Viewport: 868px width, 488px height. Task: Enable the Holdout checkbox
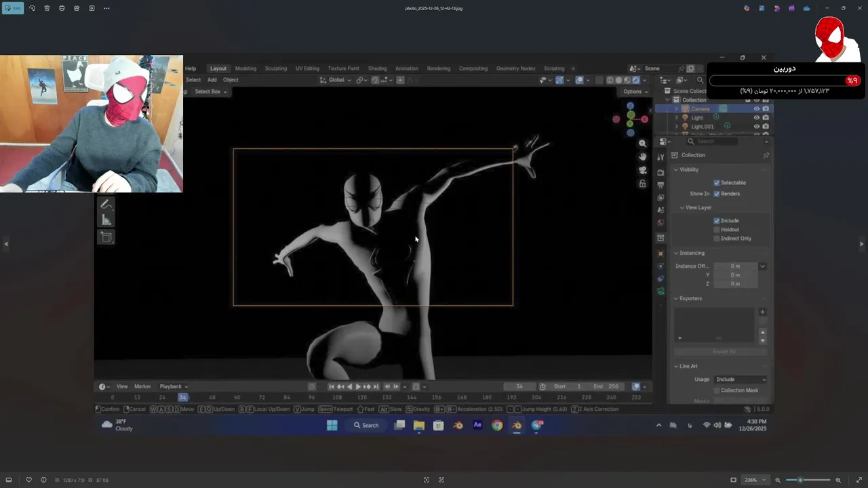pos(717,230)
